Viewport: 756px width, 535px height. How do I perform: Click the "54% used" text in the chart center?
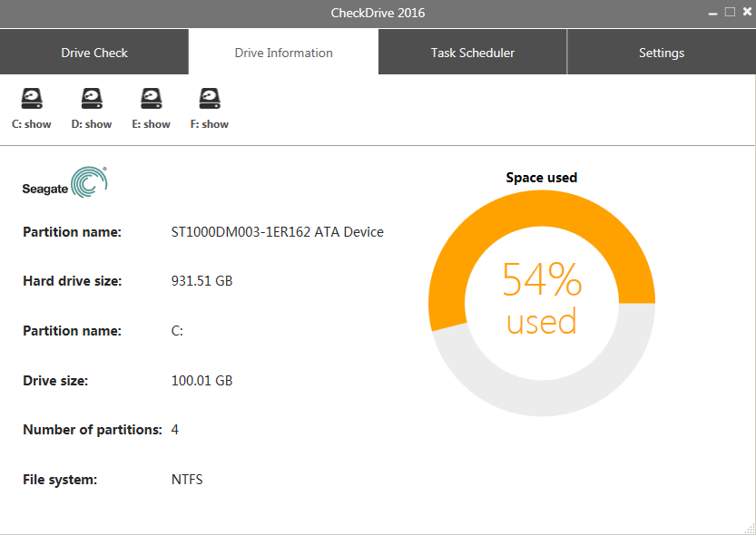(x=542, y=299)
